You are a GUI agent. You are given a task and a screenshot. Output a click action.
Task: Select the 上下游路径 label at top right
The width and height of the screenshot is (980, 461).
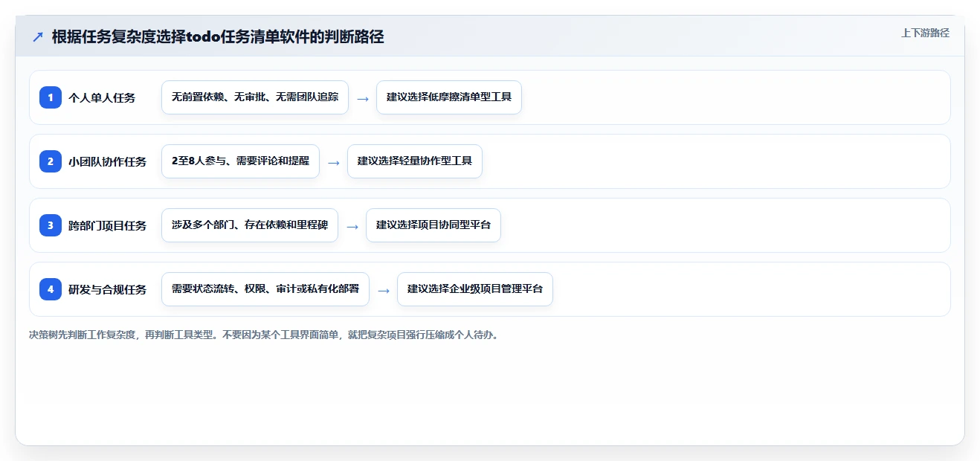pos(925,33)
